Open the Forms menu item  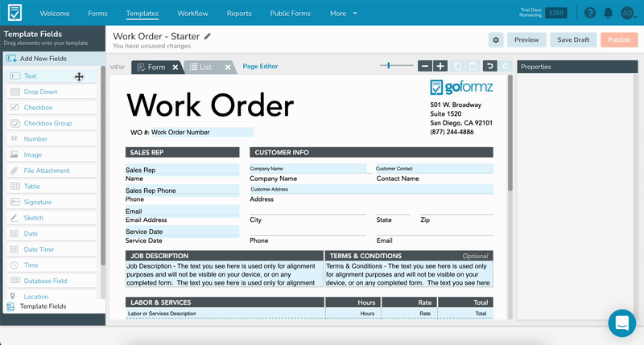tap(97, 14)
